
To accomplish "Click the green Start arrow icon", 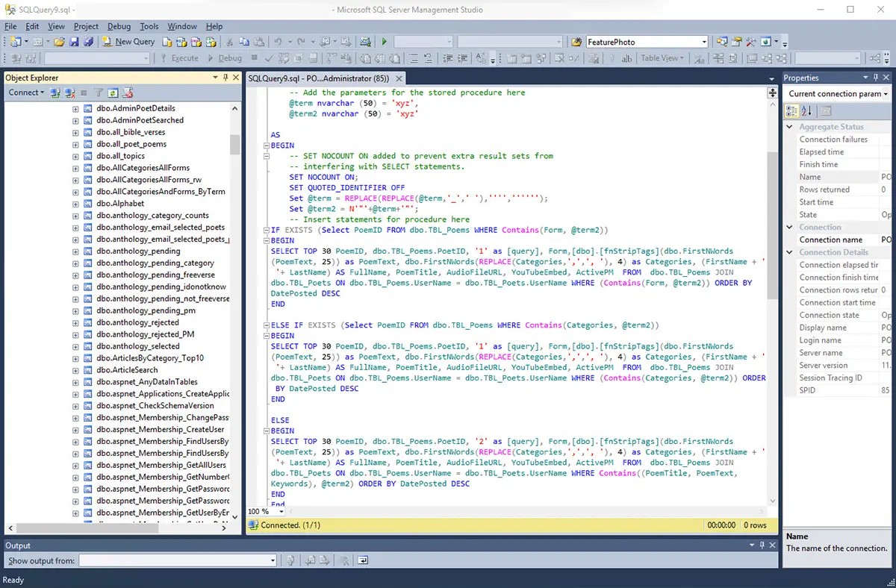I will coord(385,42).
